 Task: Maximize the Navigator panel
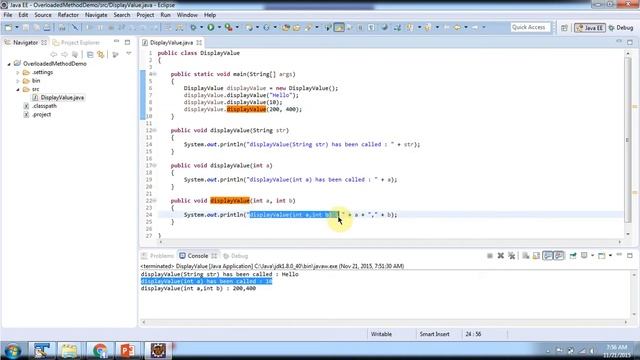127,42
